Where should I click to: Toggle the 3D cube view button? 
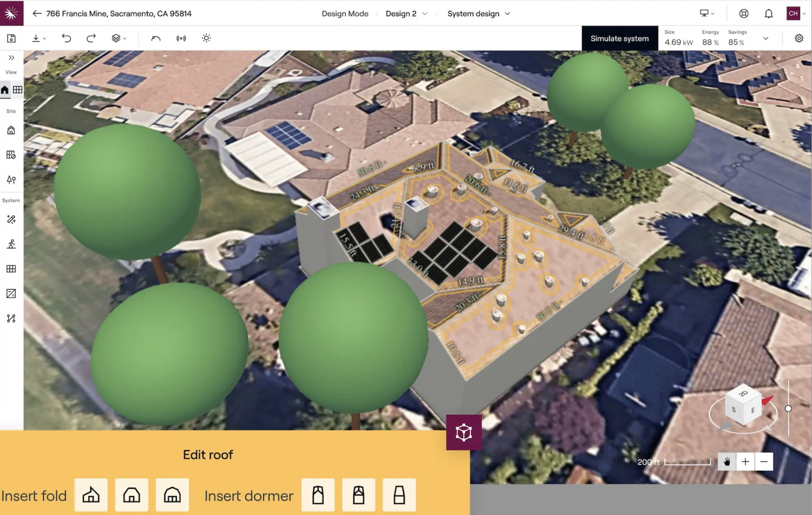[463, 432]
